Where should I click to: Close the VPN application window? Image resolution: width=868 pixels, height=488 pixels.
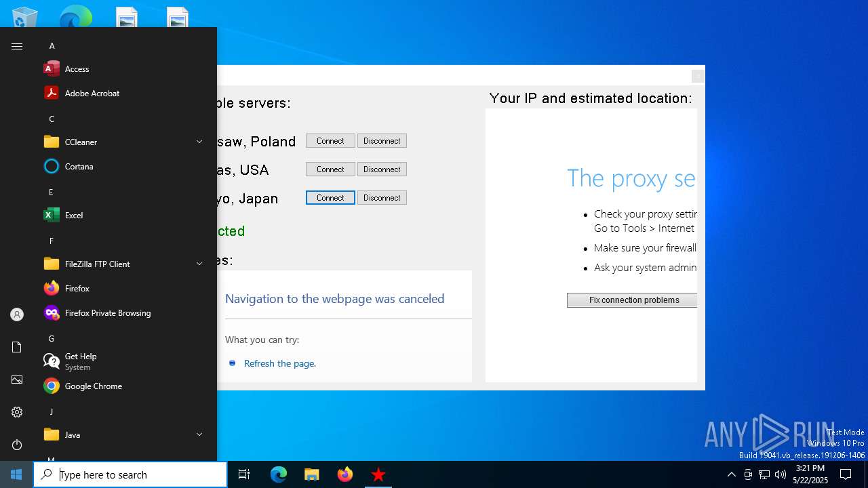coord(698,76)
